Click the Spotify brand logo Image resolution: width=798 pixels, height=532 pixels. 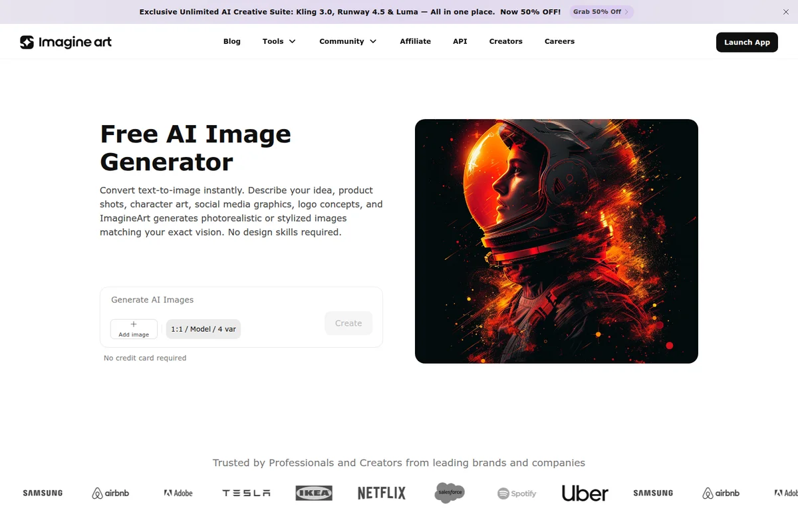pyautogui.click(x=517, y=493)
